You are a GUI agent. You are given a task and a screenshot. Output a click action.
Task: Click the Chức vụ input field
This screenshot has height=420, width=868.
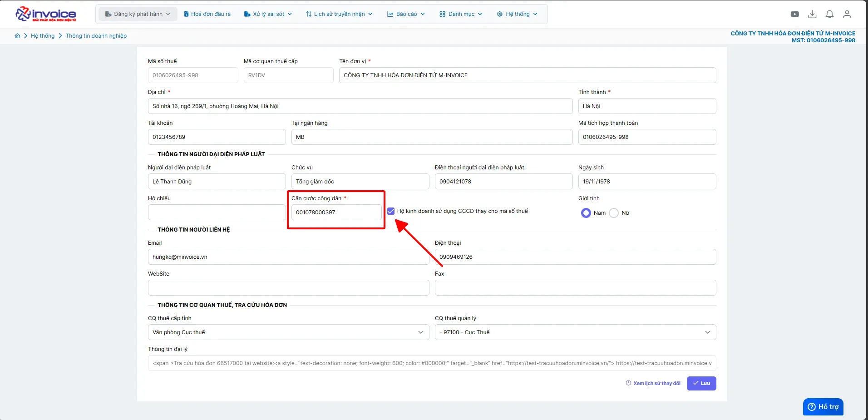pyautogui.click(x=360, y=182)
